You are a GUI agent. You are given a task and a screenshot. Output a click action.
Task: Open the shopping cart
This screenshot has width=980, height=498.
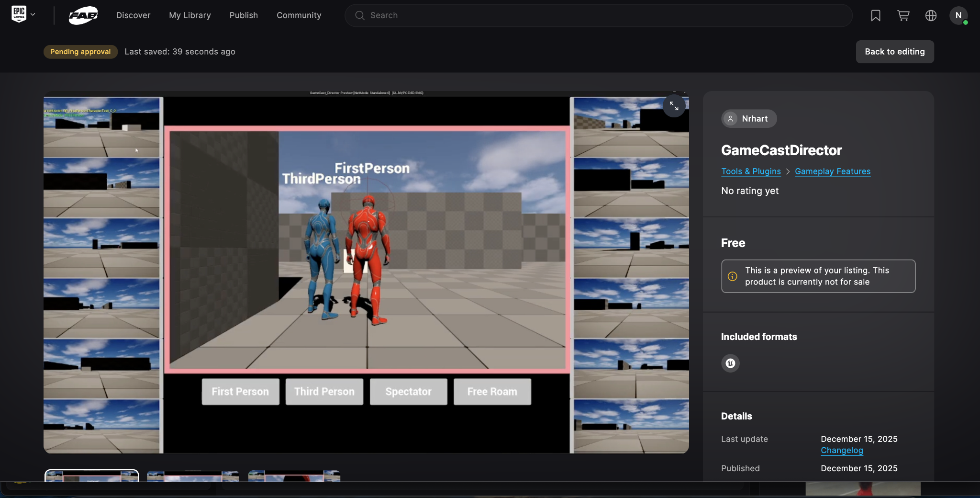[x=903, y=15]
